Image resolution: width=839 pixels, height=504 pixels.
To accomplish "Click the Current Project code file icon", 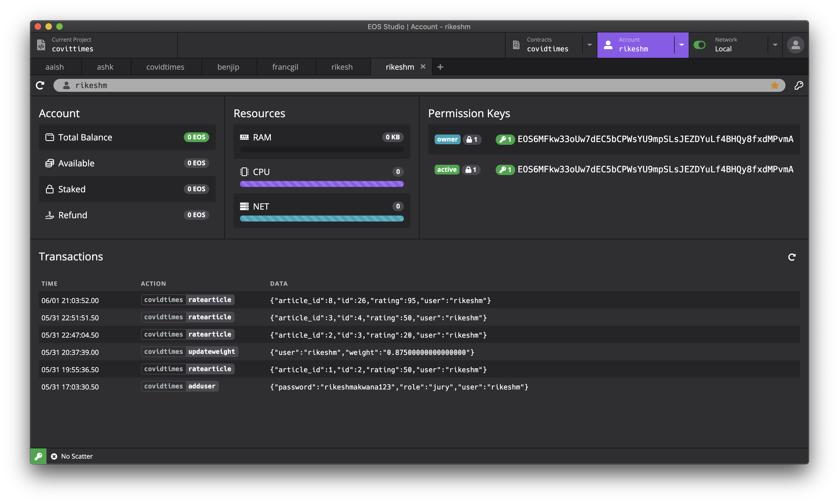I will pyautogui.click(x=41, y=45).
